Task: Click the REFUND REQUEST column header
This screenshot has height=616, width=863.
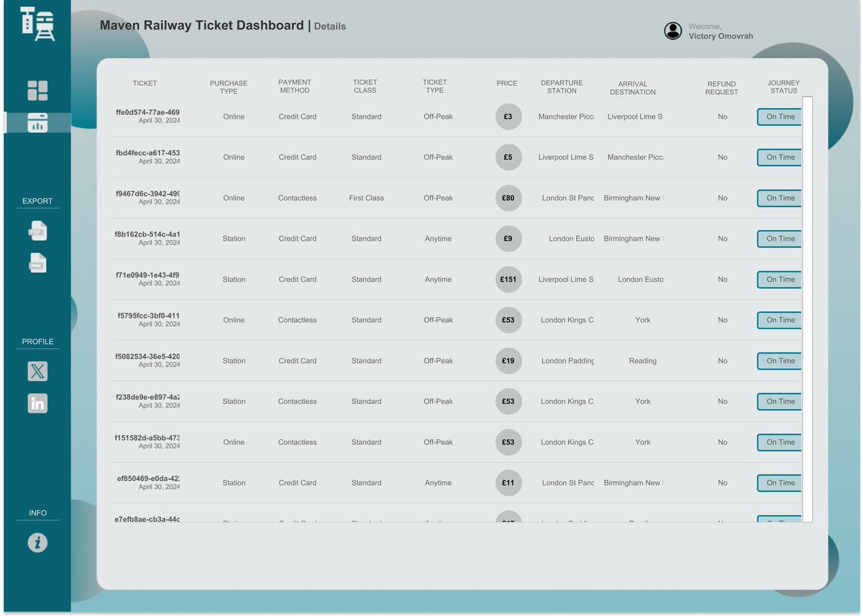Action: [x=722, y=88]
